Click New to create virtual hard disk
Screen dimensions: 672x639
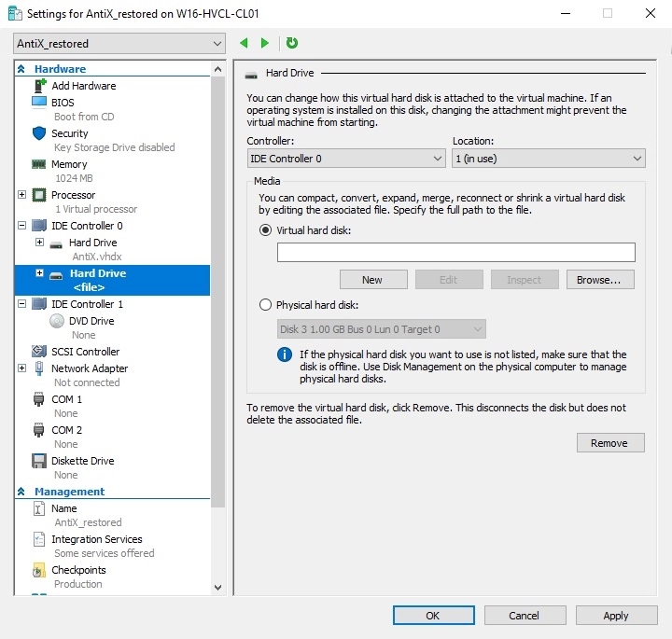point(373,280)
